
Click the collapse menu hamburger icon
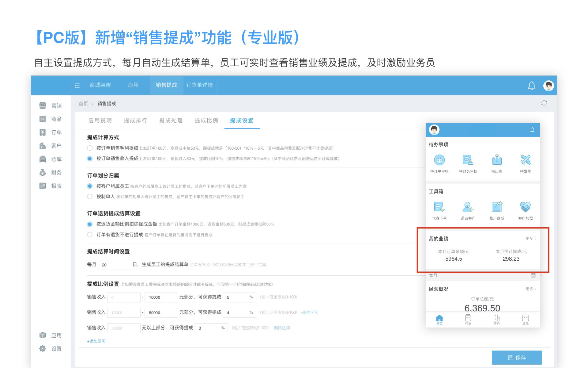click(x=77, y=86)
